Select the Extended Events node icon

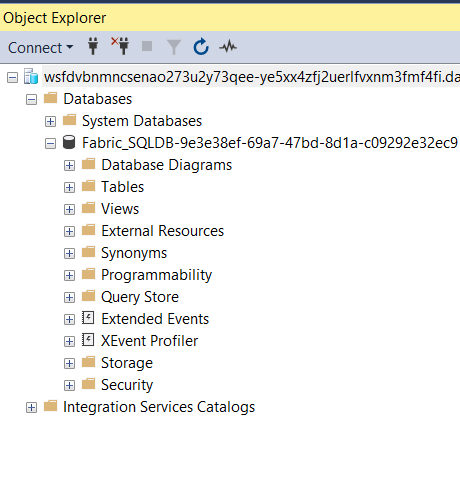(88, 318)
